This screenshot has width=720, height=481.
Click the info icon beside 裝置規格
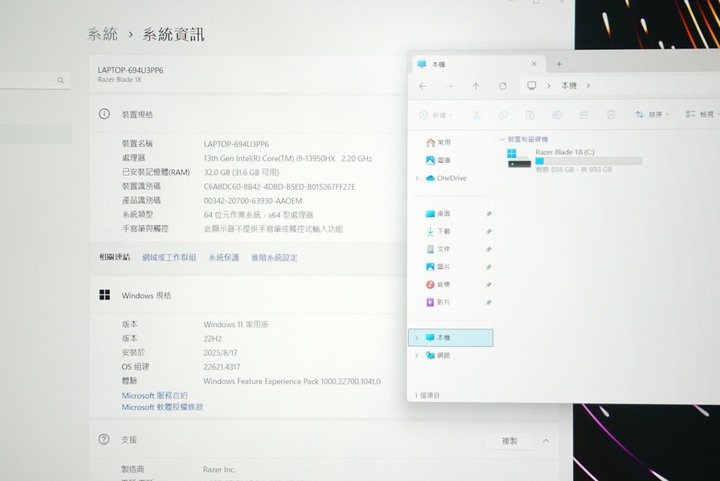(104, 114)
